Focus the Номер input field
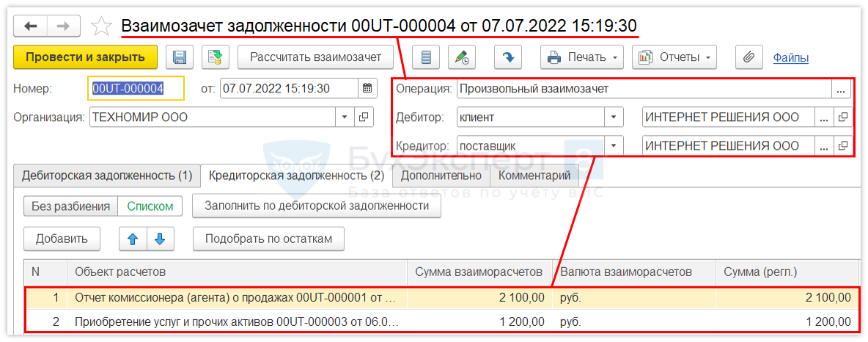Image resolution: width=868 pixels, height=342 pixels. coord(136,88)
